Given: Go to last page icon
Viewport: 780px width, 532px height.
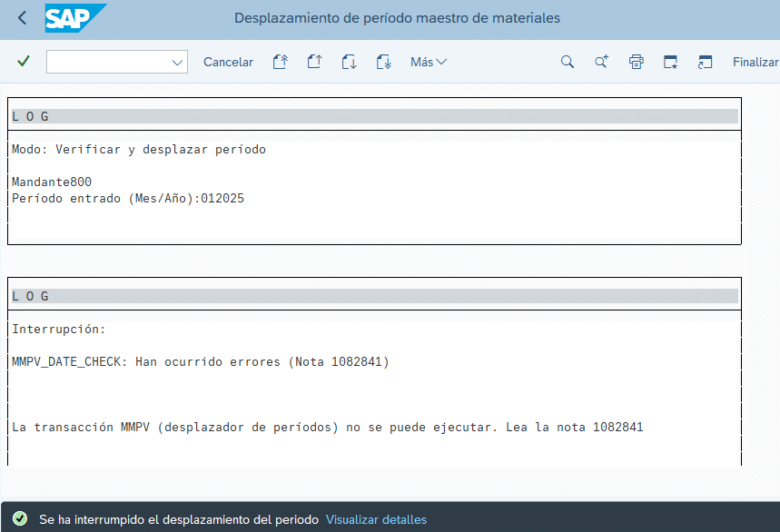Looking at the screenshot, I should pos(383,62).
